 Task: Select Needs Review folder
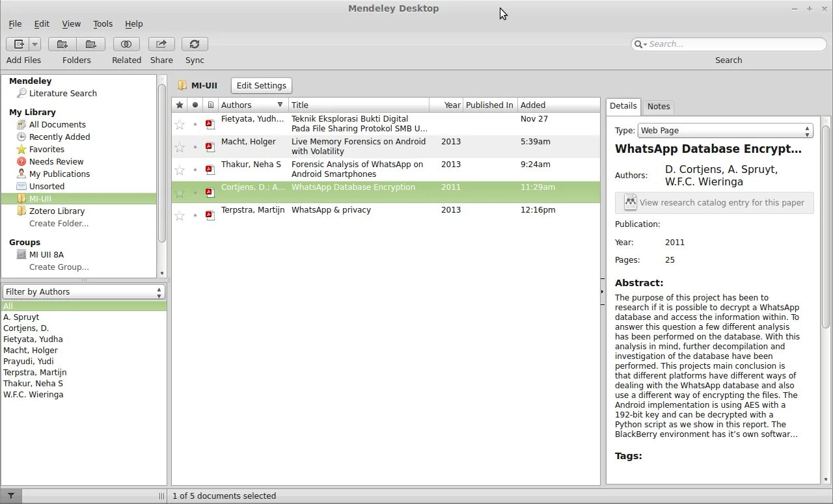[x=56, y=161]
